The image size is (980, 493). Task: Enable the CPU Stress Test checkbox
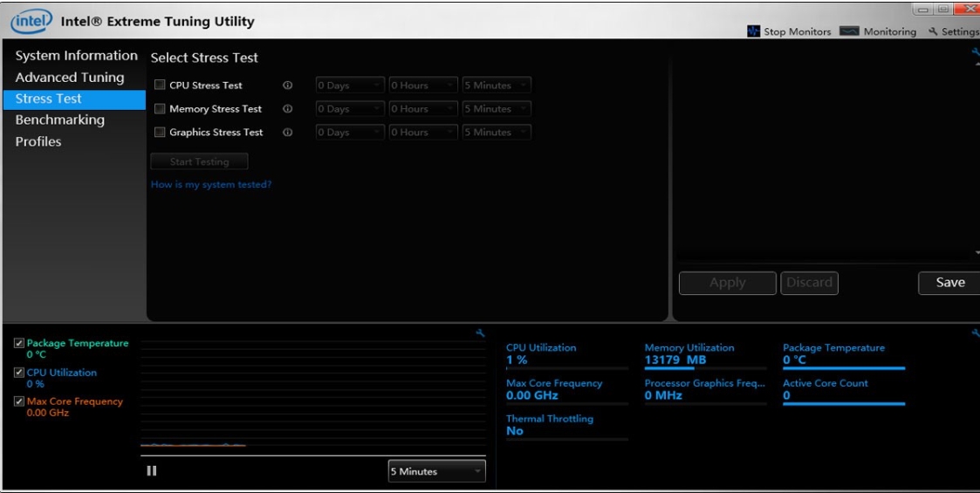(160, 86)
